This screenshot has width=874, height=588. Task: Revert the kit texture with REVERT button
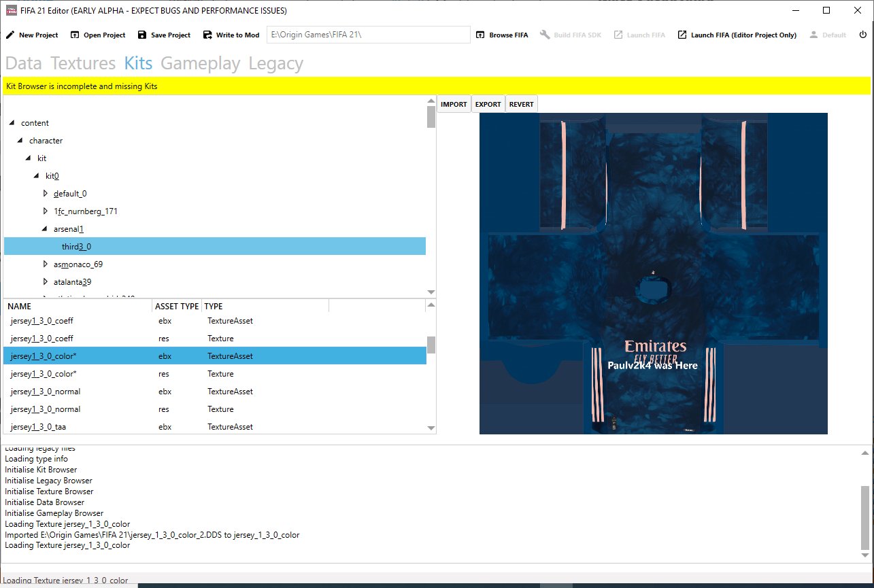(521, 103)
